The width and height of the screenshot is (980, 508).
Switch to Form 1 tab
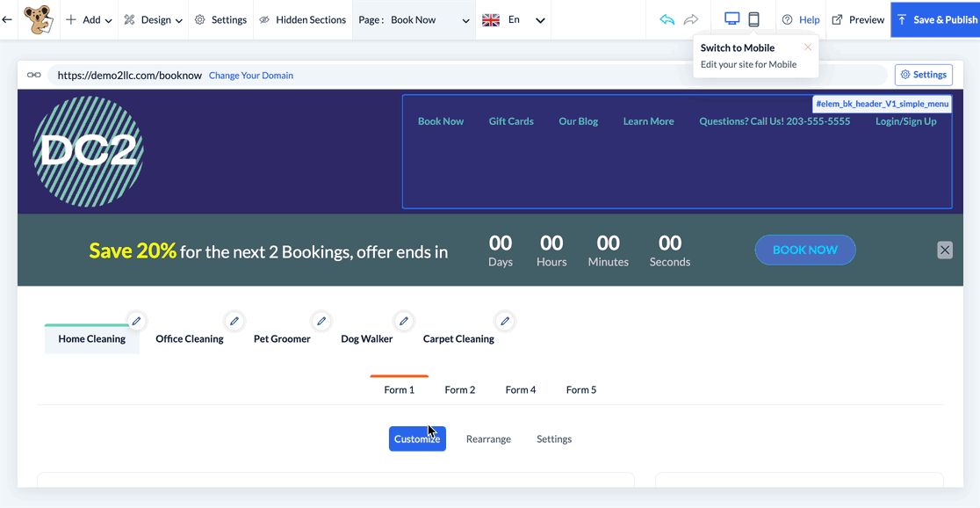tap(400, 389)
